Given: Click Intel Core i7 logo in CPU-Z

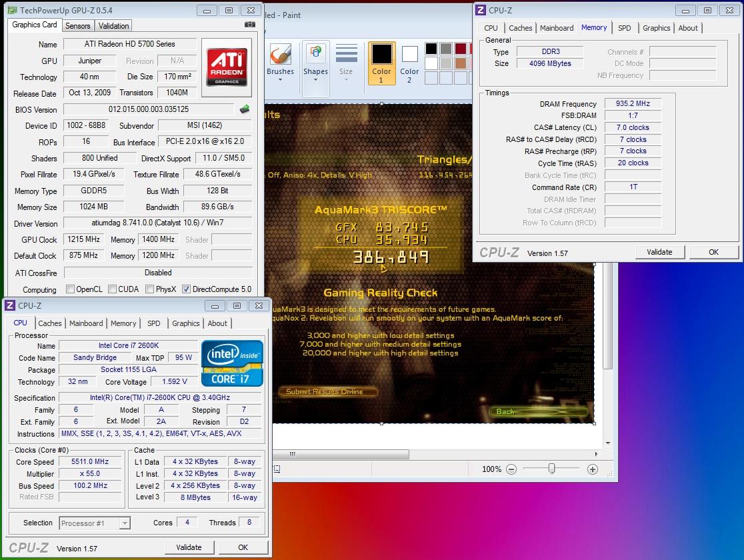Looking at the screenshot, I should (232, 363).
